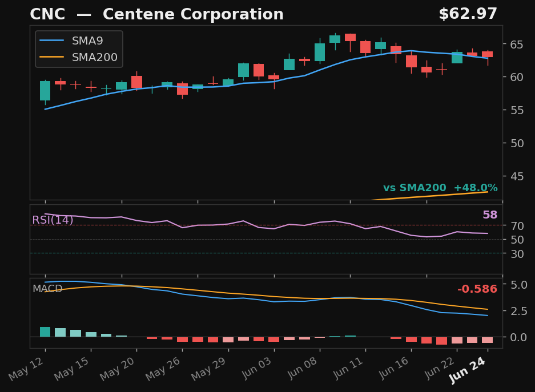This screenshot has height=392, width=535.
Task: Click the Jun 11 date label
Action: (348, 369)
